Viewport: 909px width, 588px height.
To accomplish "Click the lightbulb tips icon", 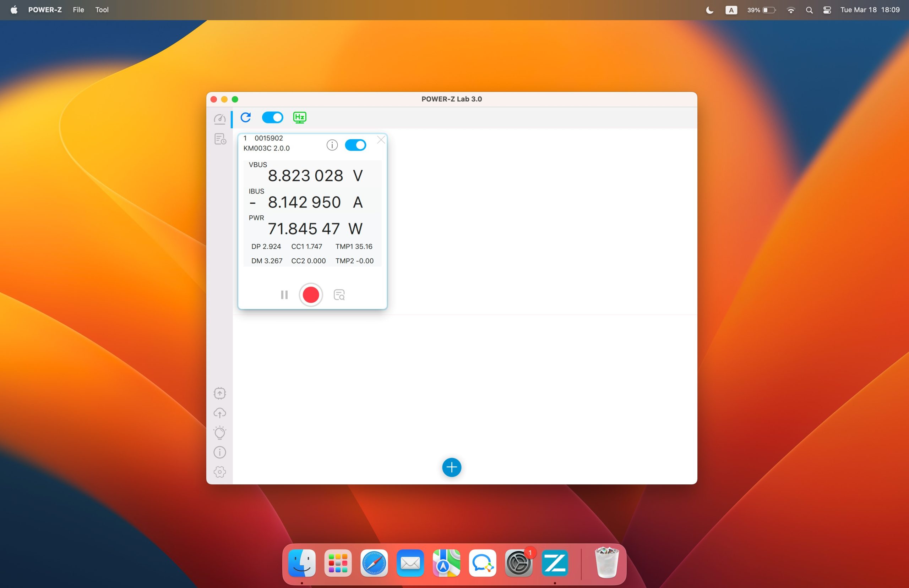I will [x=219, y=433].
